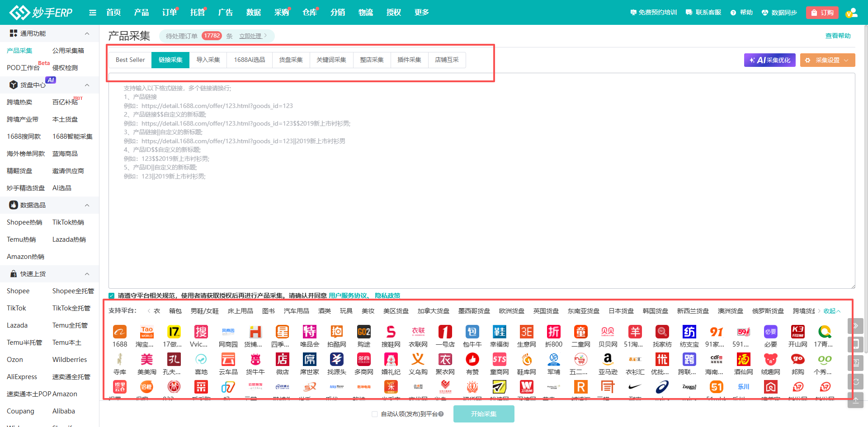Open the 用户服务协议 link
868x427 pixels.
tap(348, 296)
